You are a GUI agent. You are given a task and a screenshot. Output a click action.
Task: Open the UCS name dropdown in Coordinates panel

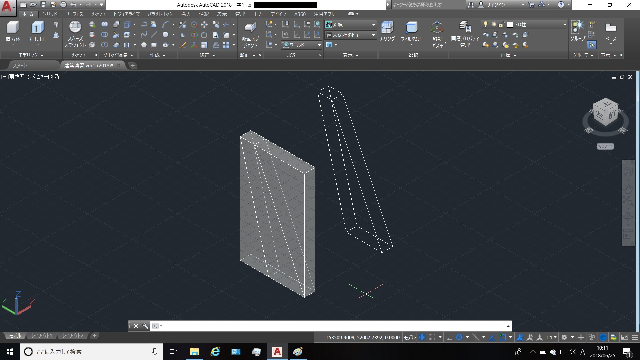302,44
